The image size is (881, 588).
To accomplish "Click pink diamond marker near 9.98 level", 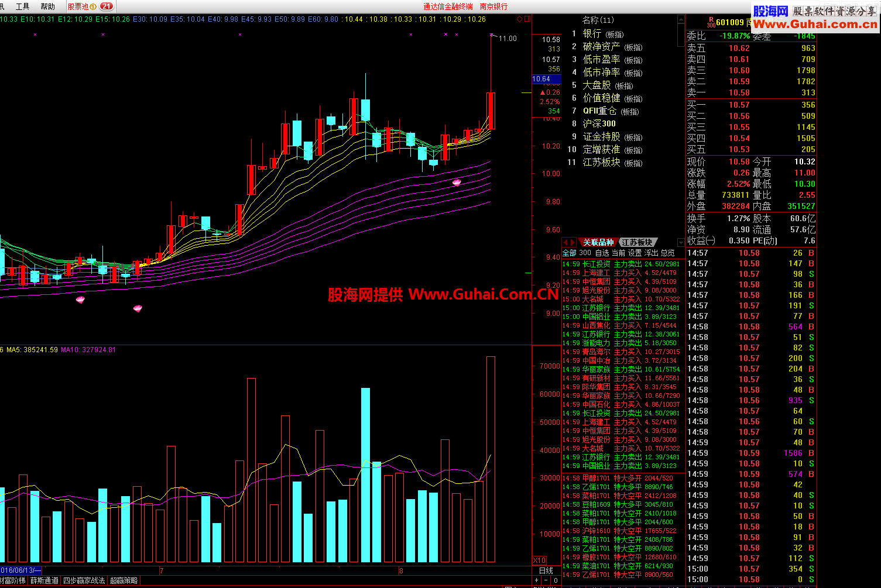I will pos(457,183).
